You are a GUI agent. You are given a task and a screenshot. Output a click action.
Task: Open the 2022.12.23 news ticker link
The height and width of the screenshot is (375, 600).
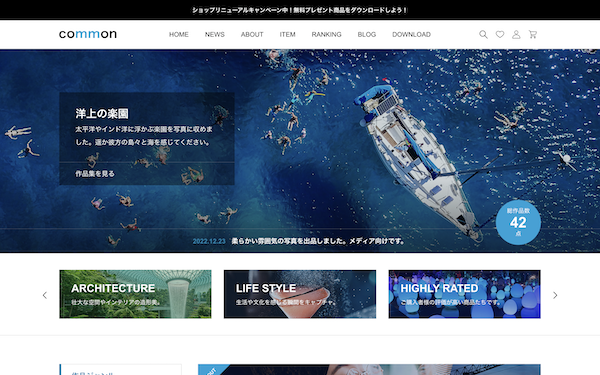[x=298, y=241]
